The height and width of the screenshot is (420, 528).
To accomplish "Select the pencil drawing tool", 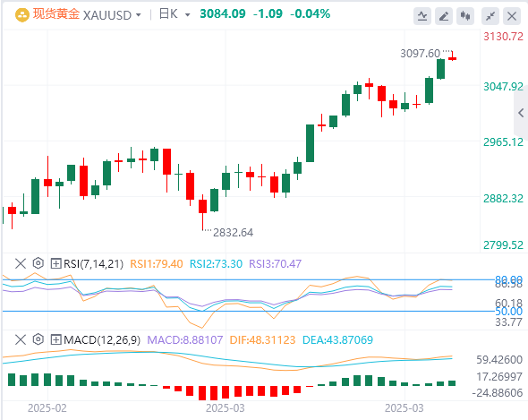I will (444, 16).
